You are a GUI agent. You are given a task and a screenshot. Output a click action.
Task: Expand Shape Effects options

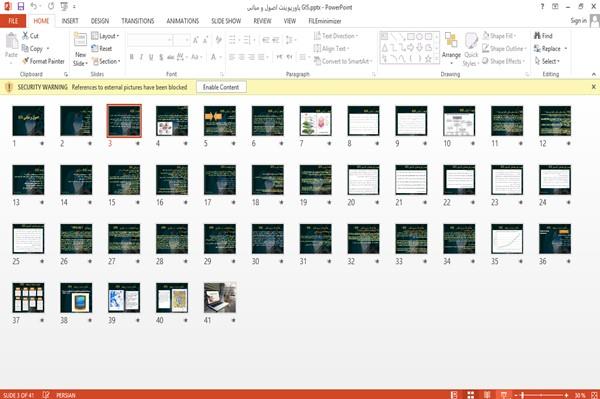click(503, 61)
